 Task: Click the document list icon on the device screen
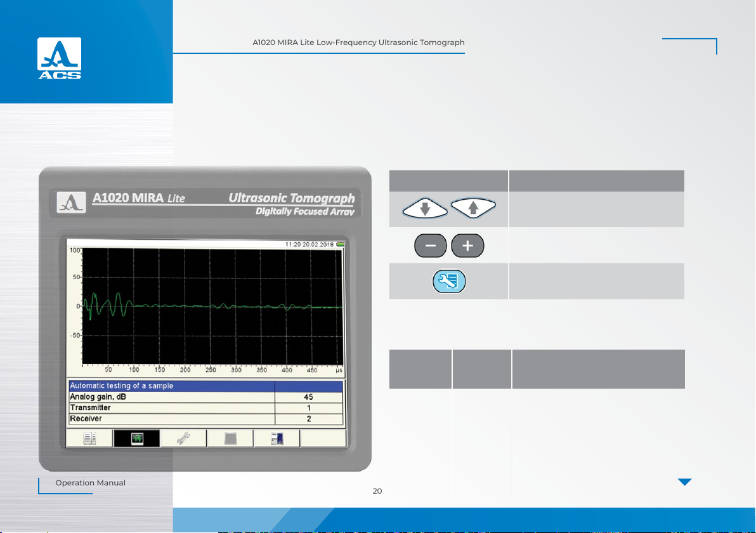point(89,438)
